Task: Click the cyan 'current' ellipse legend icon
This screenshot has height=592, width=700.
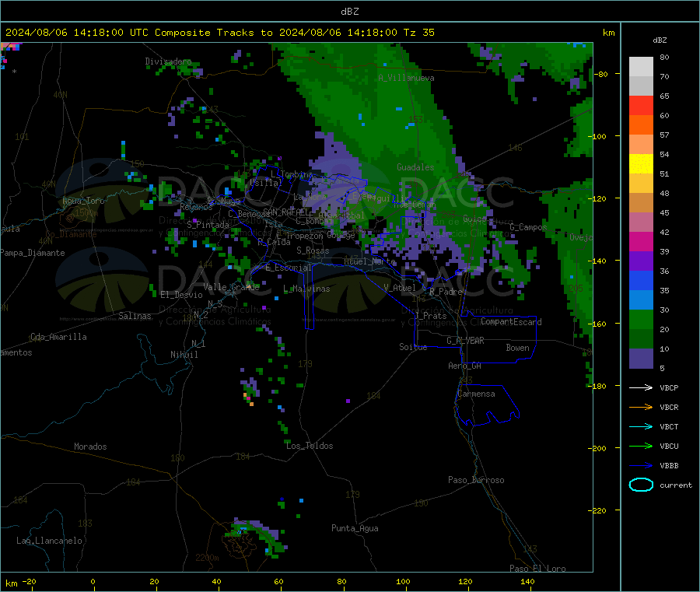Action: 641,485
